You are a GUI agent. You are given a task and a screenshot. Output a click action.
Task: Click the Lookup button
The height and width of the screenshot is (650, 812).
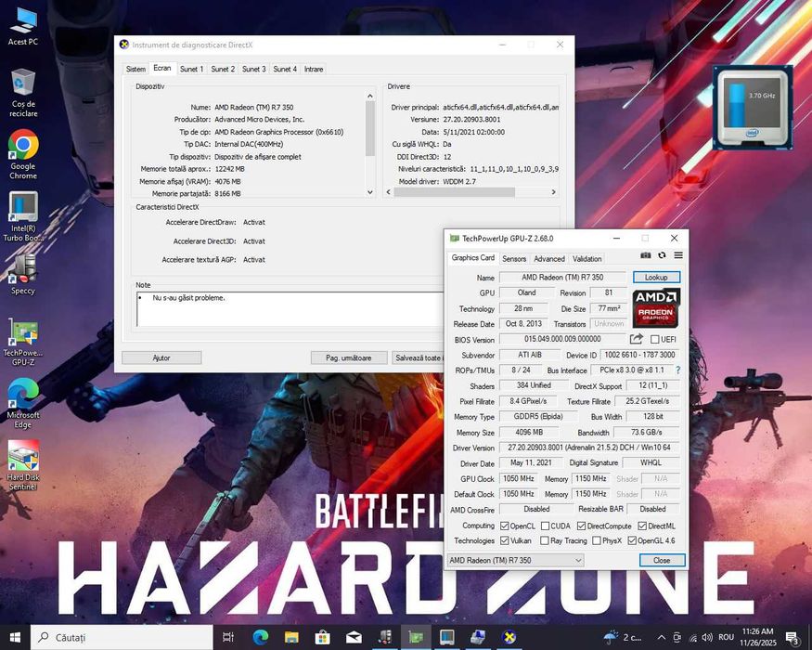click(656, 278)
